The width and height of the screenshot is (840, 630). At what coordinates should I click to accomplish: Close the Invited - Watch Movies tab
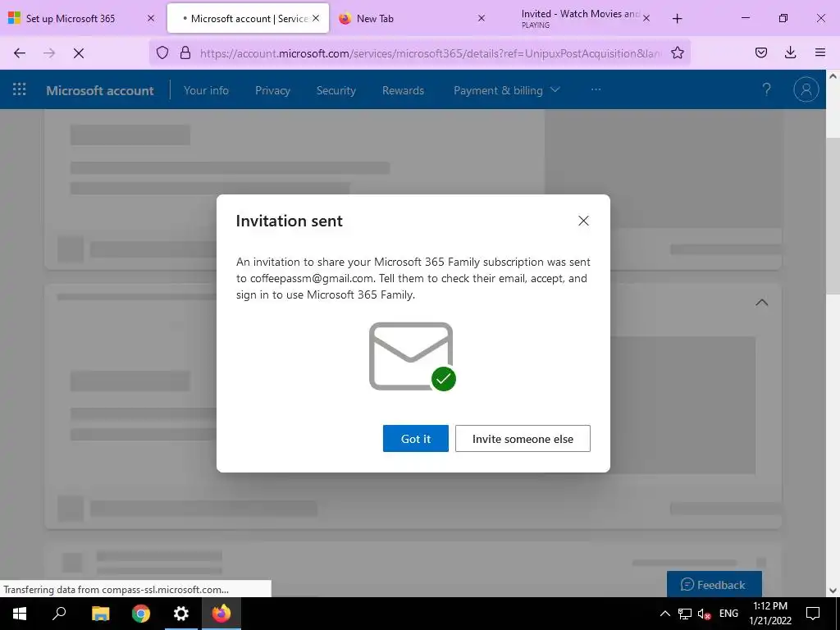click(x=646, y=18)
